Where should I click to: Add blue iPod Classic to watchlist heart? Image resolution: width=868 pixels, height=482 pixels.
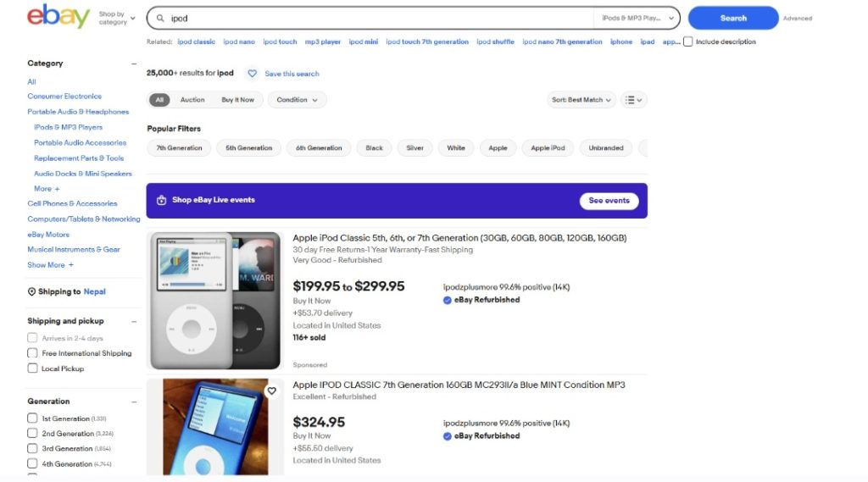pos(271,391)
